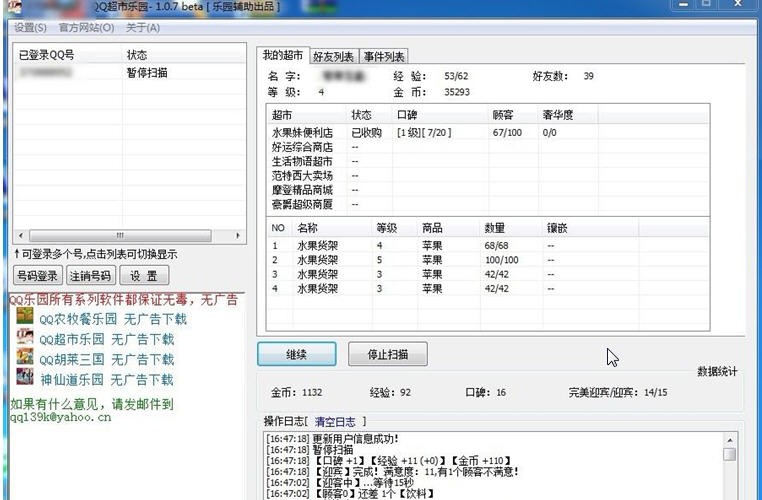The width and height of the screenshot is (762, 500).
Task: Minimize the QQ超市乐园 window
Action: click(x=684, y=4)
